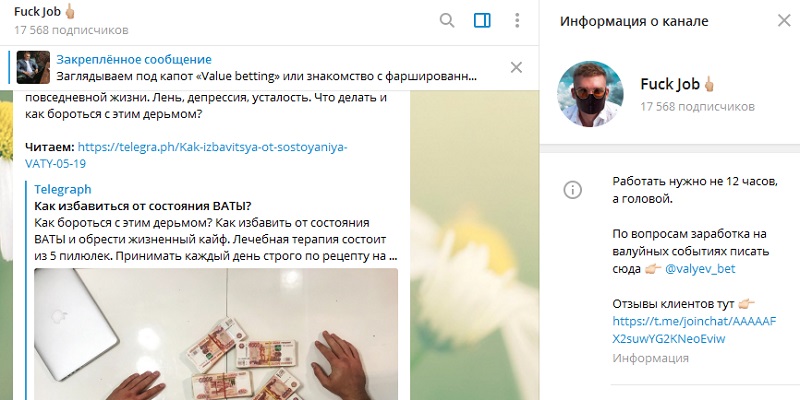
Task: Click the pinned message thumbnail image
Action: pos(33,67)
